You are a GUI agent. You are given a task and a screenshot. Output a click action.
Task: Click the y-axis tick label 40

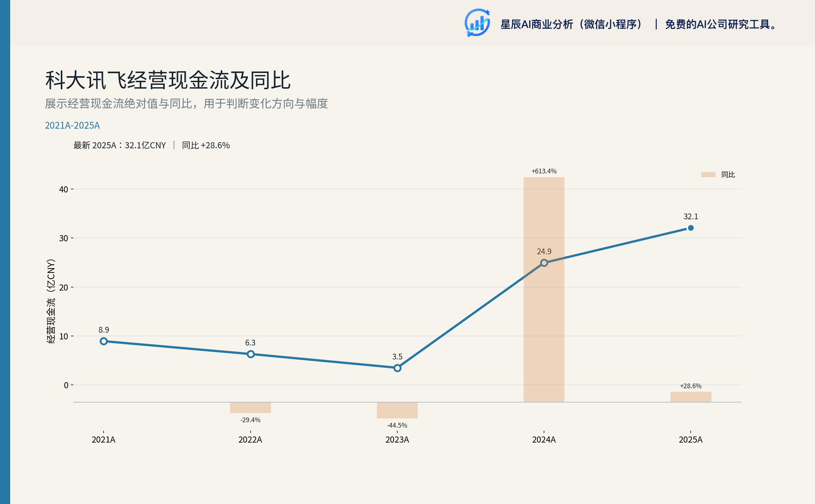[64, 189]
